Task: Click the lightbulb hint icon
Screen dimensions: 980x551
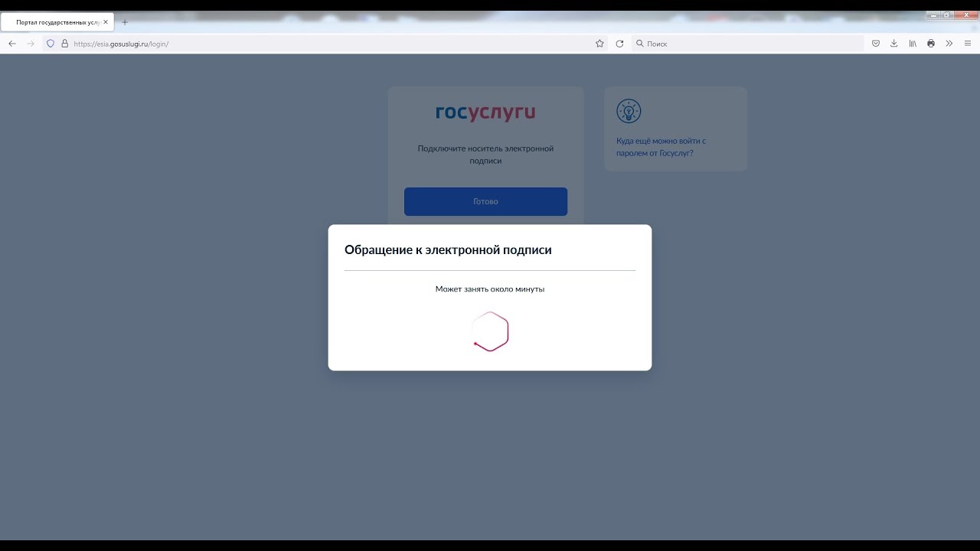Action: point(629,112)
